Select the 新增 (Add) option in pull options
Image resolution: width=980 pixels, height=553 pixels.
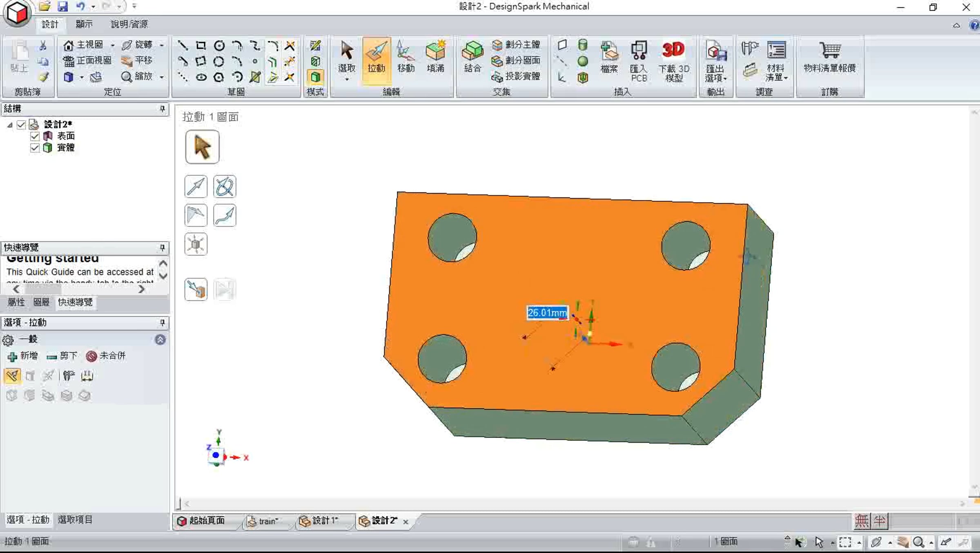point(22,356)
